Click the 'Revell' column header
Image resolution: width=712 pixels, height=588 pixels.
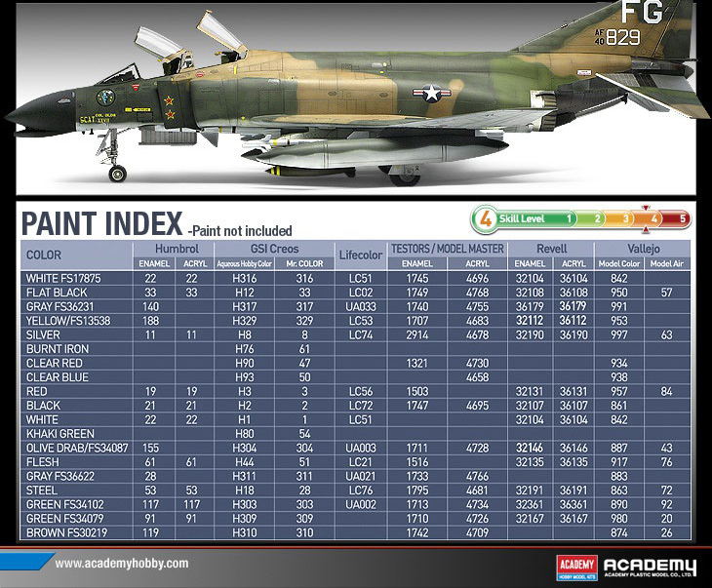tap(552, 249)
